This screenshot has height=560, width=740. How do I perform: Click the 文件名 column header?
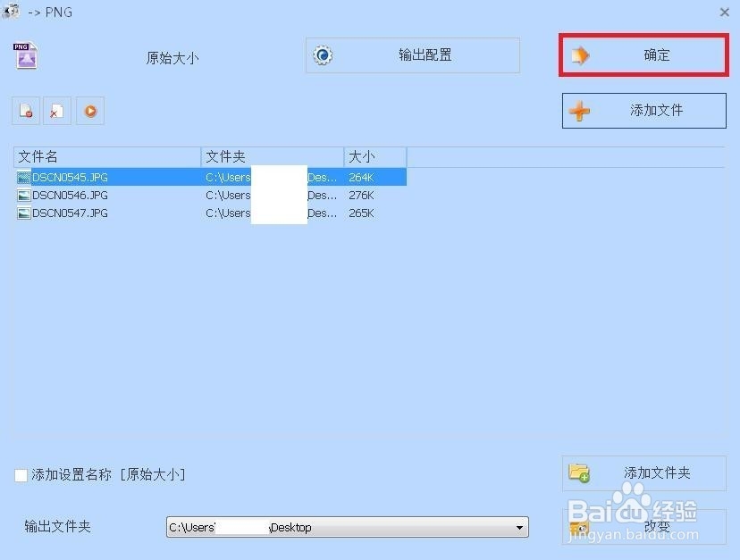point(38,156)
